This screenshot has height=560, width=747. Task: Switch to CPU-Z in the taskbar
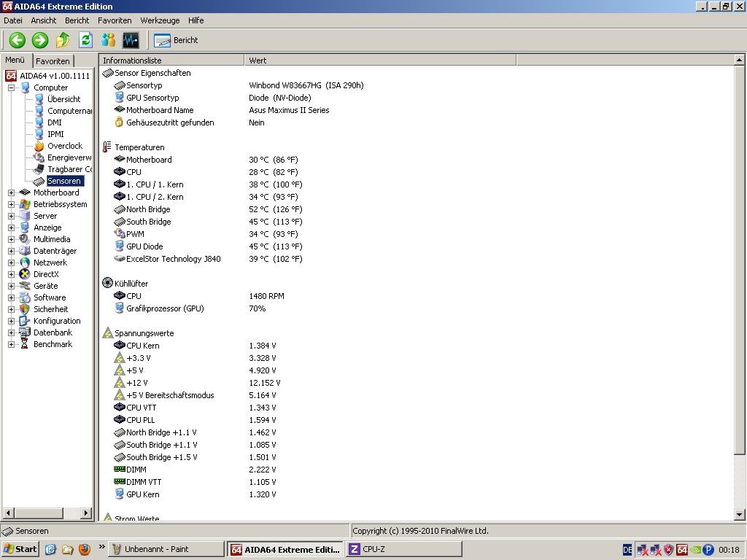pyautogui.click(x=404, y=549)
